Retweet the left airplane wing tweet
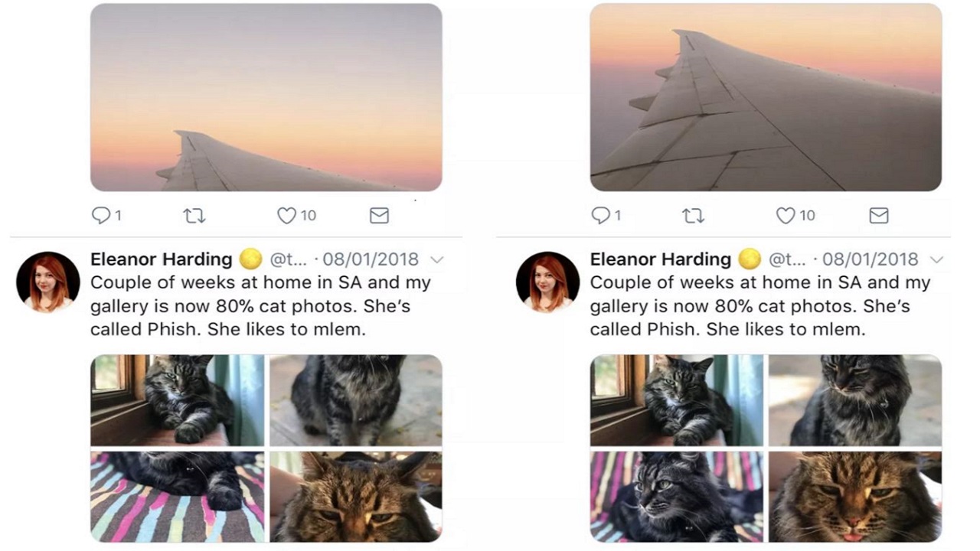The image size is (980, 551). 194,216
